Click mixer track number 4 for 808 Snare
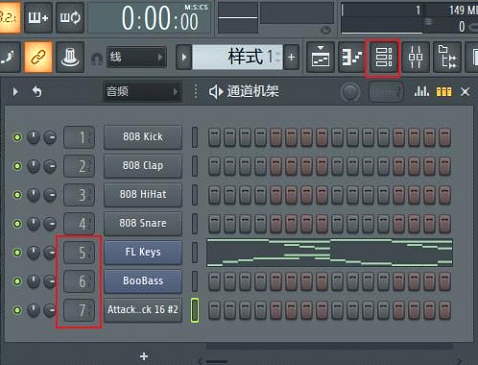The width and height of the screenshot is (478, 365). tap(79, 224)
